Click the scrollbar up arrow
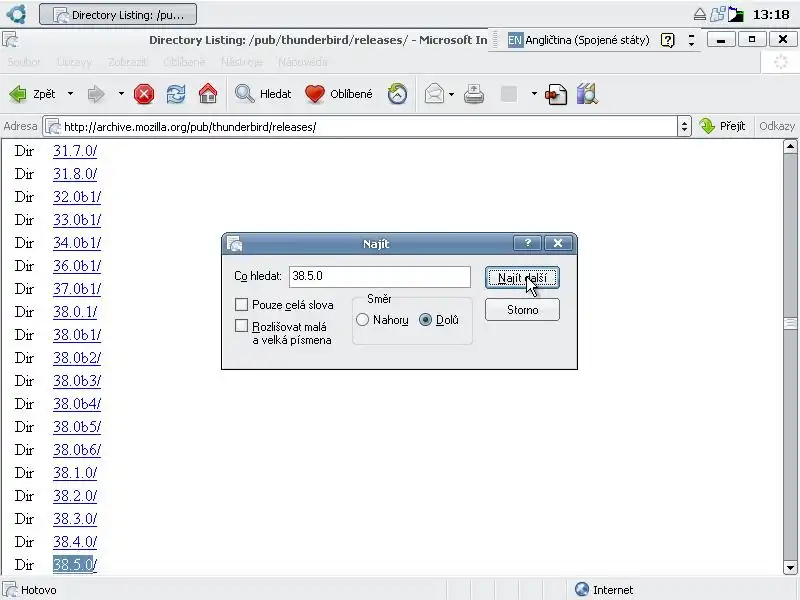Viewport: 800px width, 600px height. point(790,147)
